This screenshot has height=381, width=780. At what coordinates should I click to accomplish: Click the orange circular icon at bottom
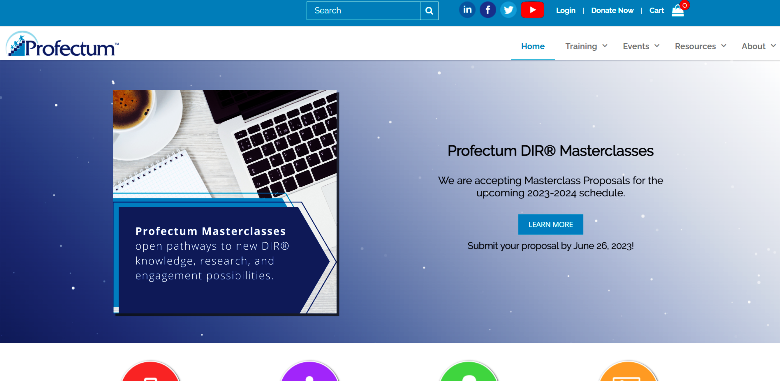click(x=628, y=371)
